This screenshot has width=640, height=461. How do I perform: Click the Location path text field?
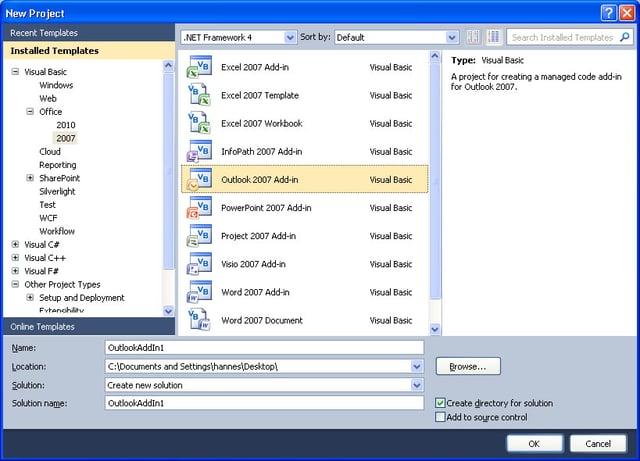(x=258, y=366)
